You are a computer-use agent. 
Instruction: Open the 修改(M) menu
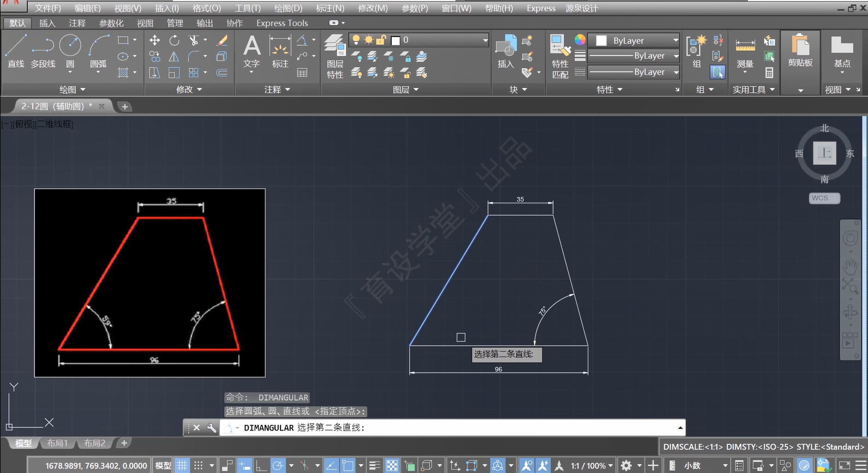click(373, 8)
